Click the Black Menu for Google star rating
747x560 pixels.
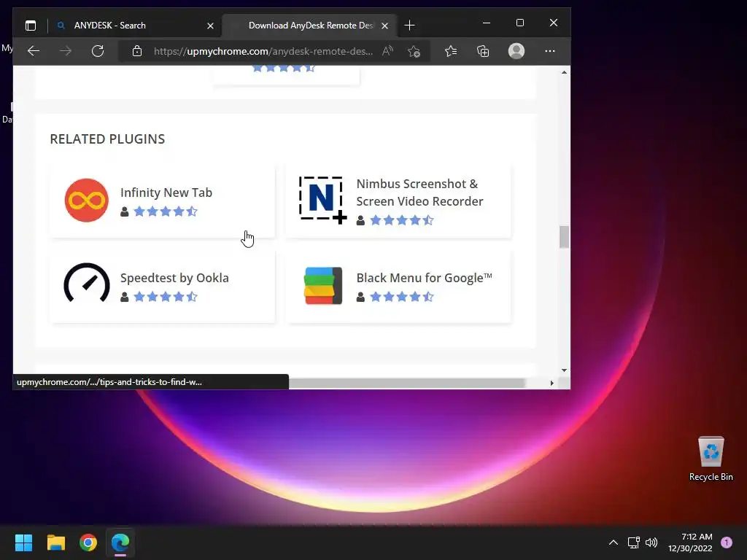402,297
